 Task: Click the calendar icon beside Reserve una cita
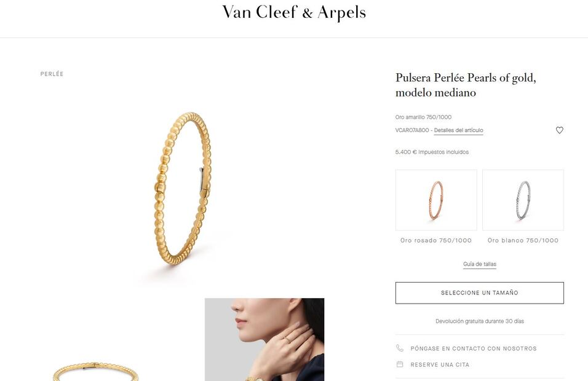pyautogui.click(x=400, y=364)
